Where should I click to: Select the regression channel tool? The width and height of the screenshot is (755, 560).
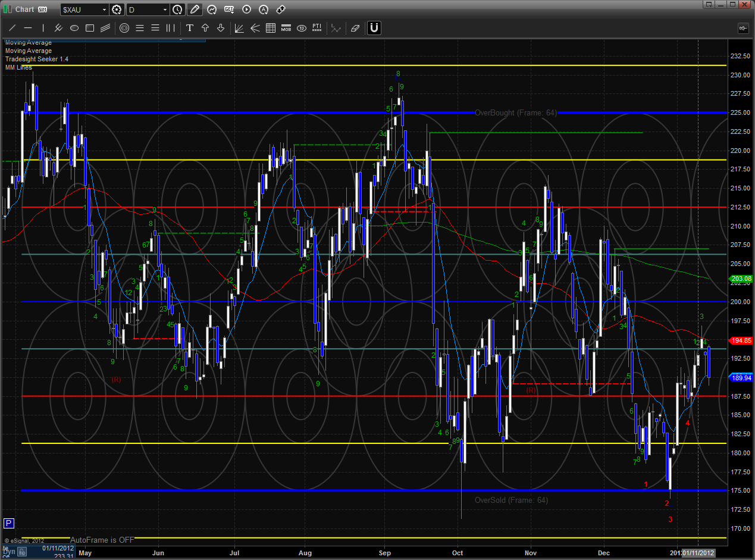[x=105, y=28]
